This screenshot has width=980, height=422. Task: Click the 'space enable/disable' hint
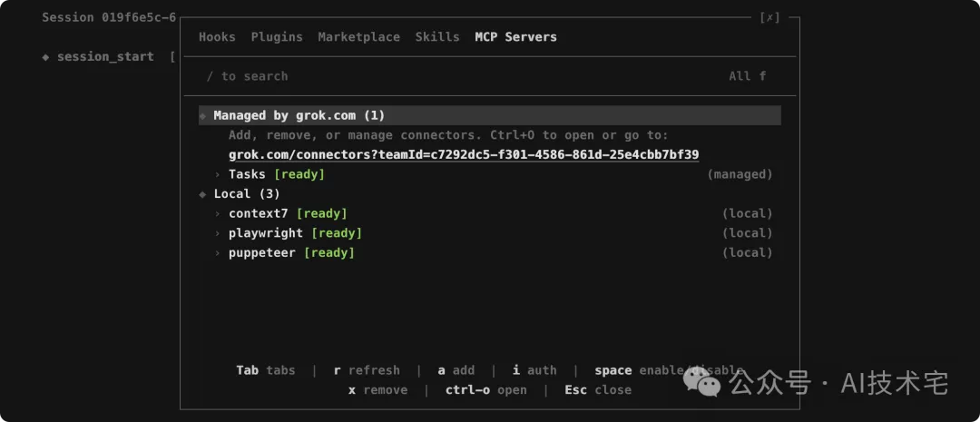669,370
